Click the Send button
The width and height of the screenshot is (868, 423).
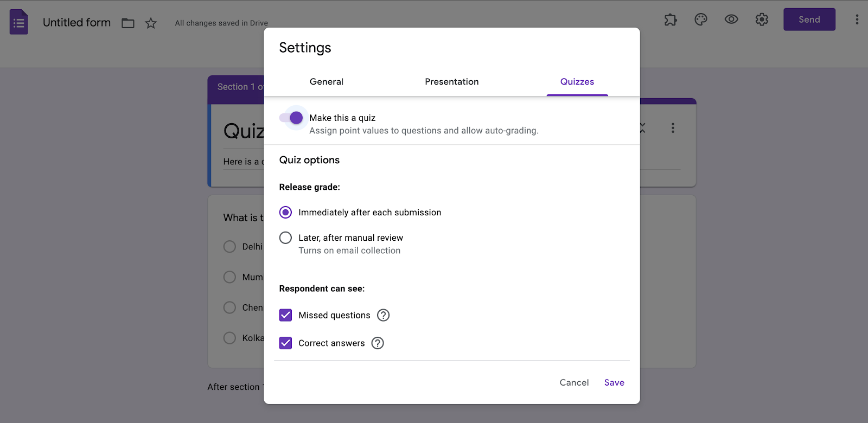click(809, 20)
